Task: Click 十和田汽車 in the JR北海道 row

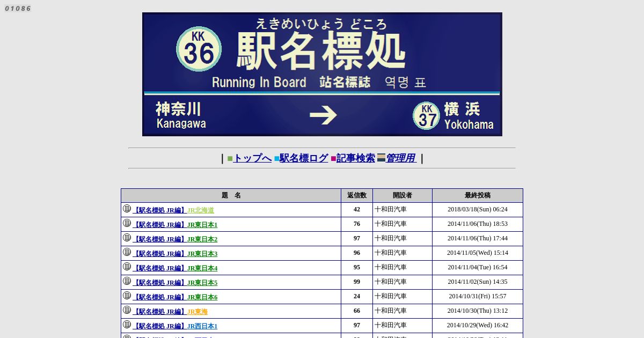Action: coord(391,210)
